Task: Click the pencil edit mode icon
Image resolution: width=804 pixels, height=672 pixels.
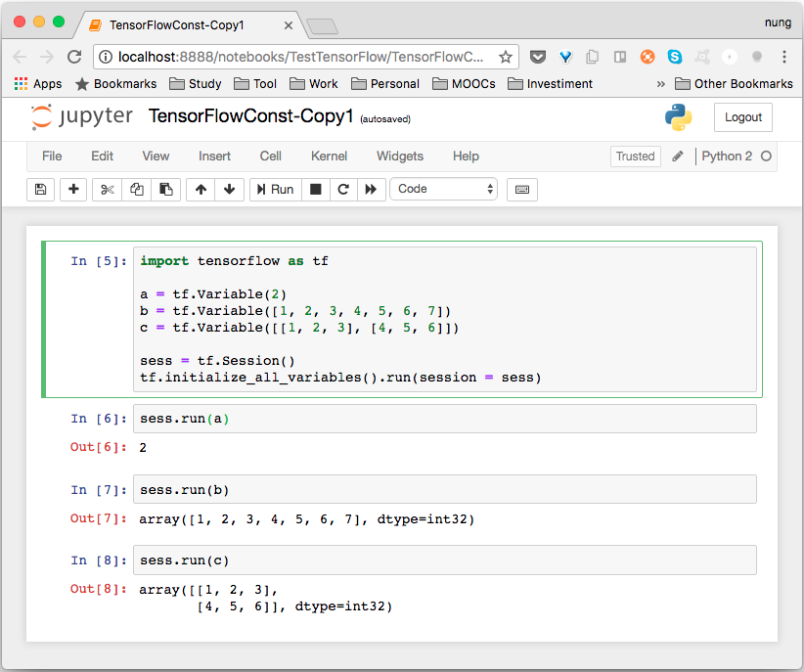Action: tap(678, 157)
